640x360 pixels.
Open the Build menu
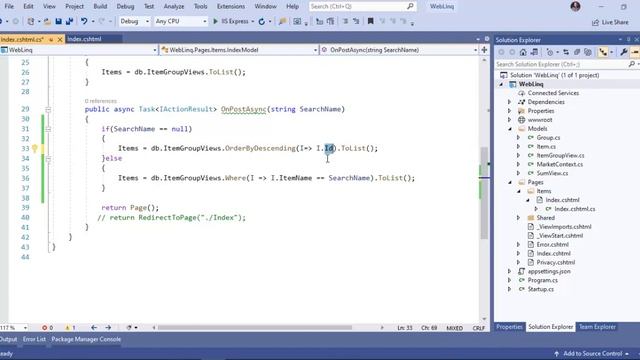pos(100,7)
